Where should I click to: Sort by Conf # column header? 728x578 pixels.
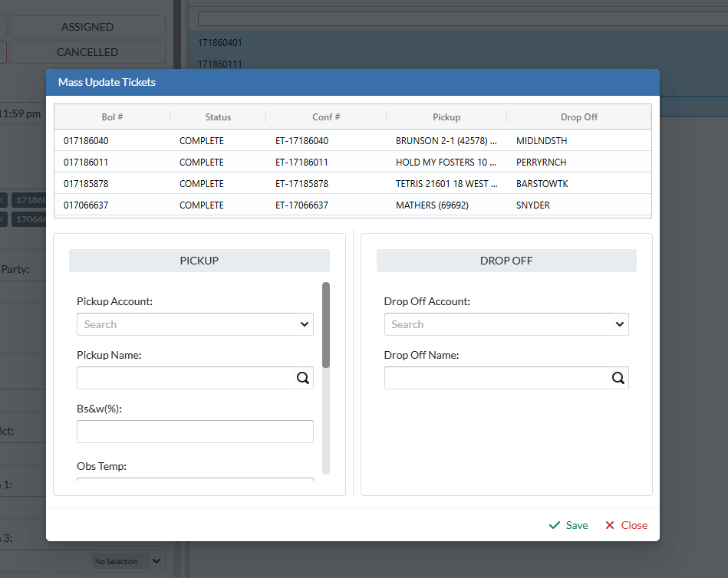326,117
